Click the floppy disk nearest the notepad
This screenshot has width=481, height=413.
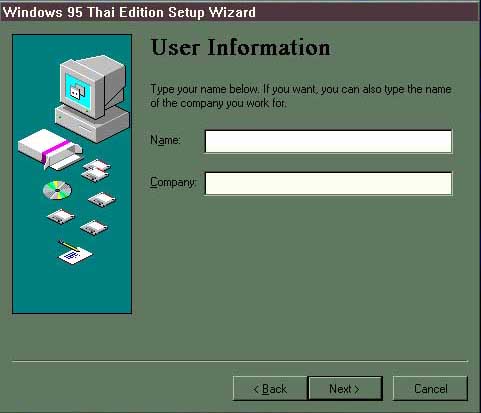point(94,228)
